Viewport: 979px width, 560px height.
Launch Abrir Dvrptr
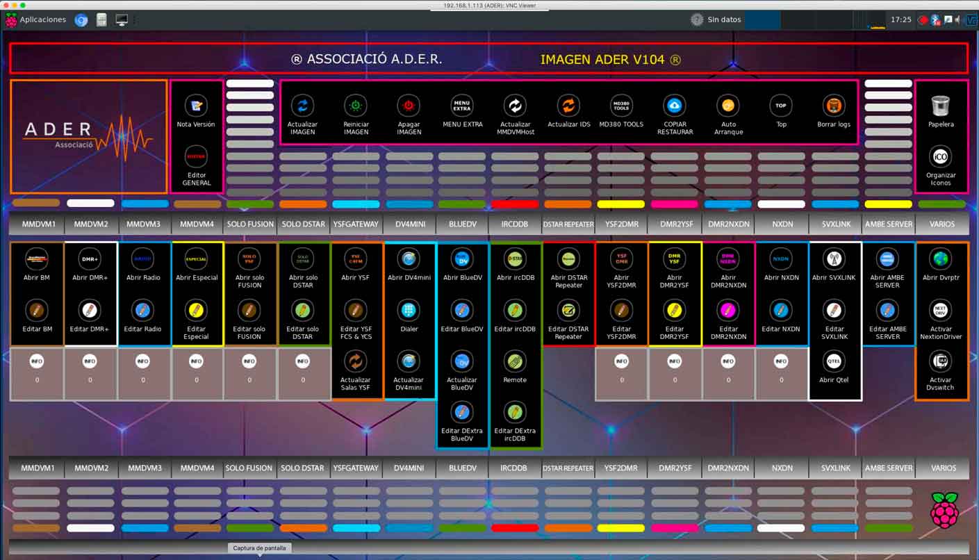pyautogui.click(x=940, y=259)
